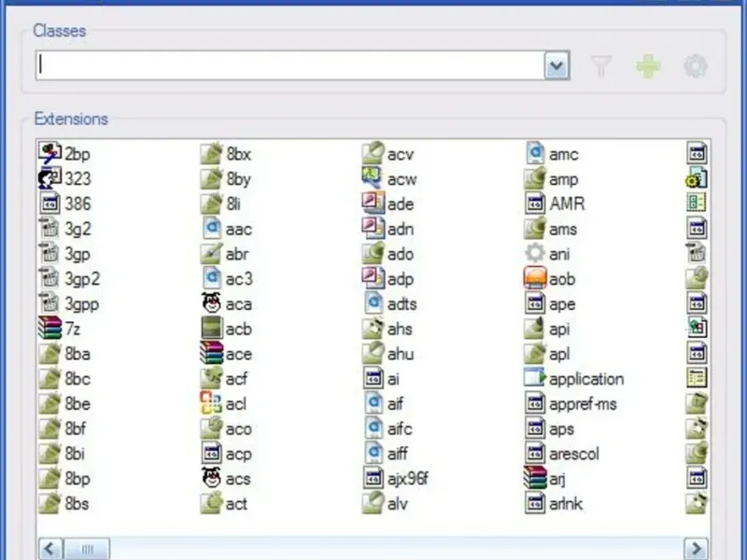Viewport: 747px width, 560px height.
Task: Select the application extension icon
Action: tap(535, 378)
